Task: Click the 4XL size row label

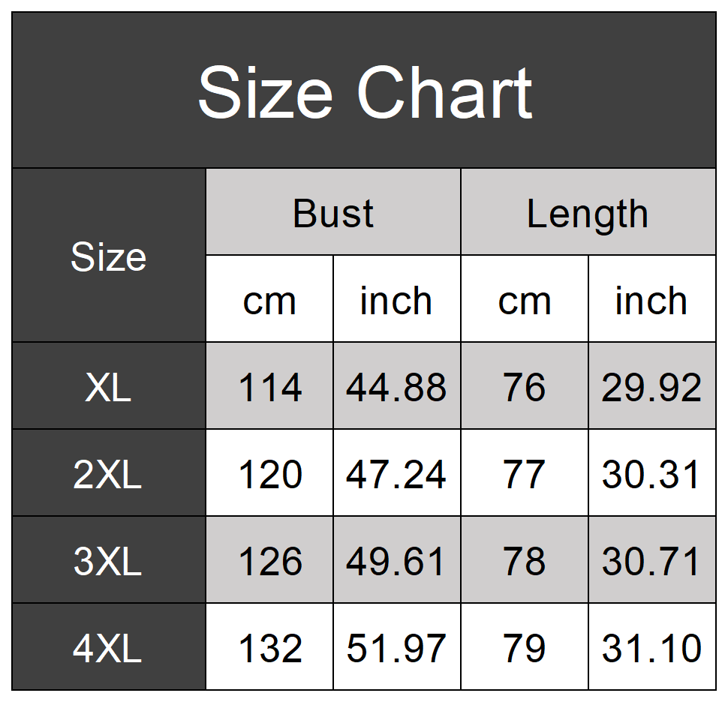Action: tap(109, 648)
